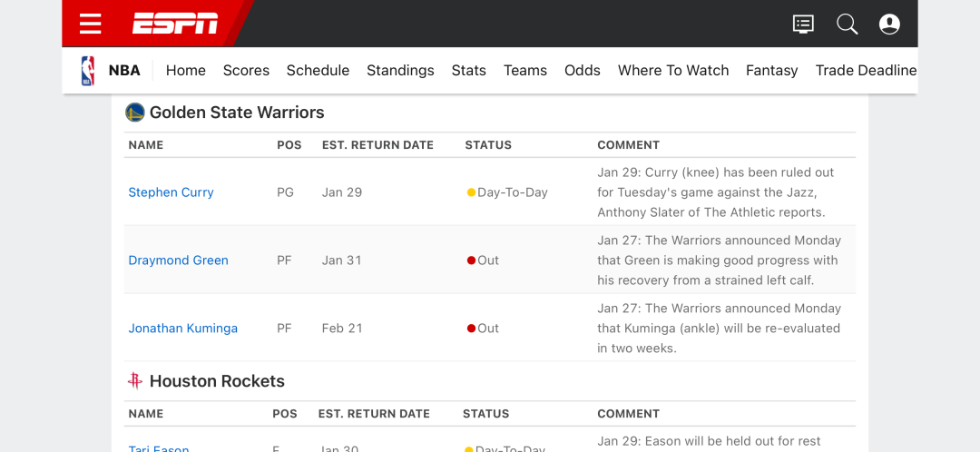The image size is (980, 452).
Task: Open Stephen Curry's player page
Action: click(x=171, y=192)
